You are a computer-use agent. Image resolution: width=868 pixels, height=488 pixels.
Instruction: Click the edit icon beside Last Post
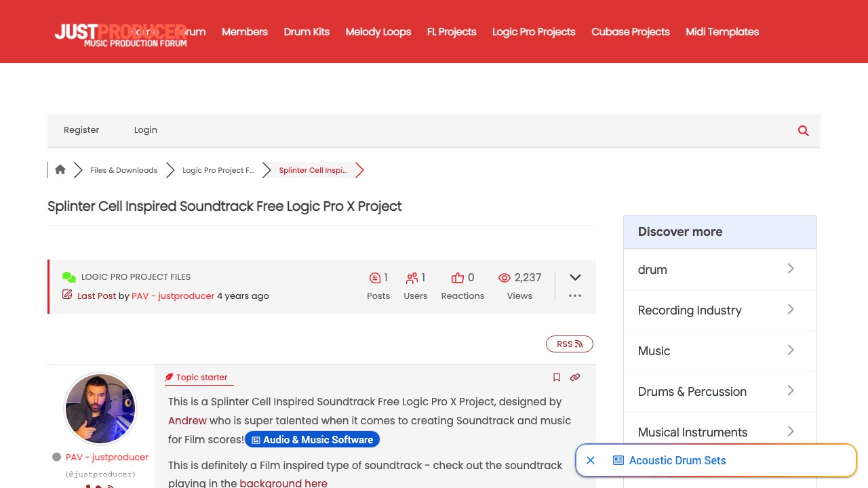coord(67,295)
